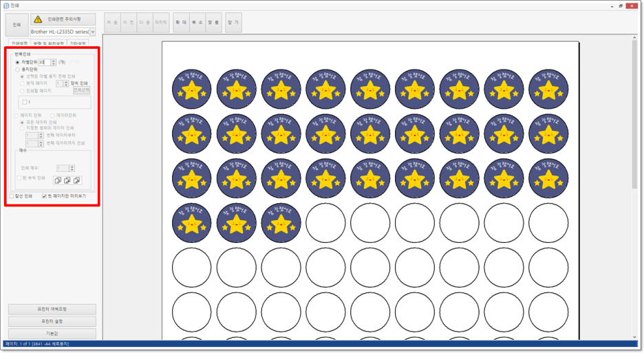Click the 인쇄 window title icon
Viewport: 644px width, 353px height.
point(6,6)
